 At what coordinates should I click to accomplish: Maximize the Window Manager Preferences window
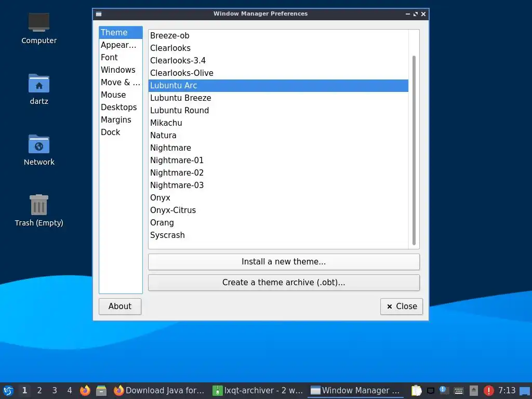[x=416, y=14]
